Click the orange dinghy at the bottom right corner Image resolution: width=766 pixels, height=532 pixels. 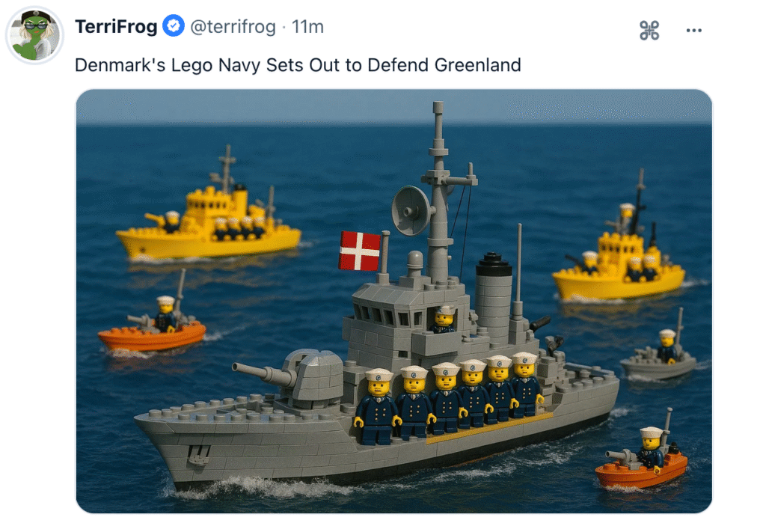(x=642, y=459)
